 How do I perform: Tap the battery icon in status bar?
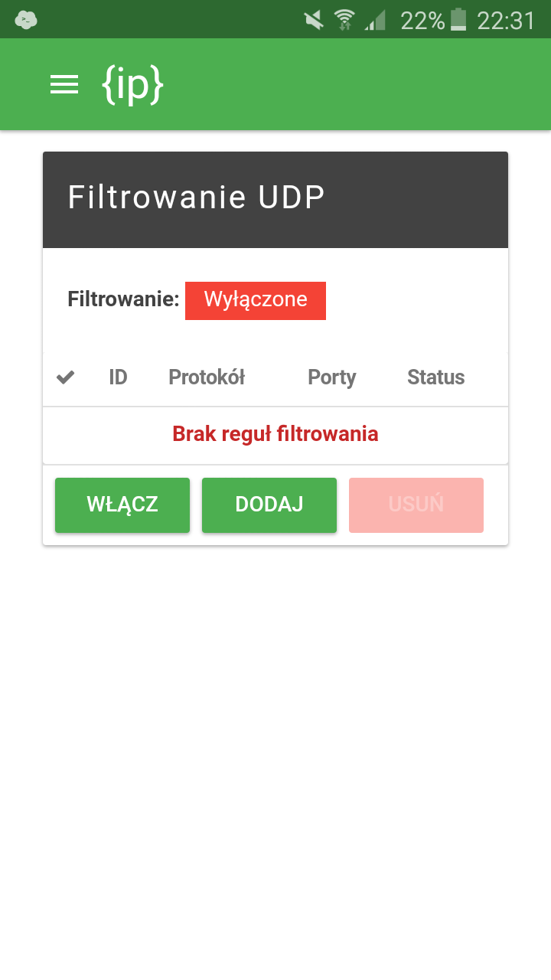coord(458,20)
